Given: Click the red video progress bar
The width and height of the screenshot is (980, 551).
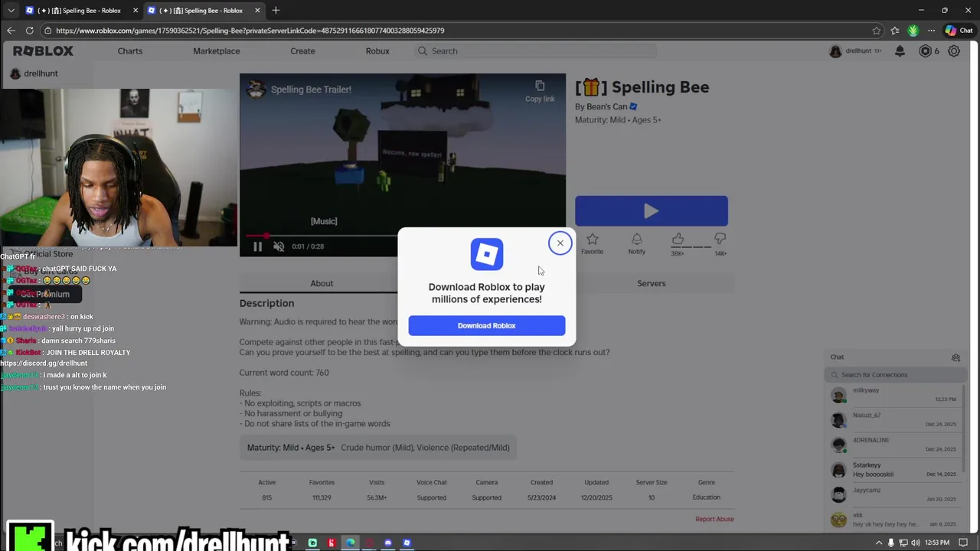Looking at the screenshot, I should tap(256, 236).
